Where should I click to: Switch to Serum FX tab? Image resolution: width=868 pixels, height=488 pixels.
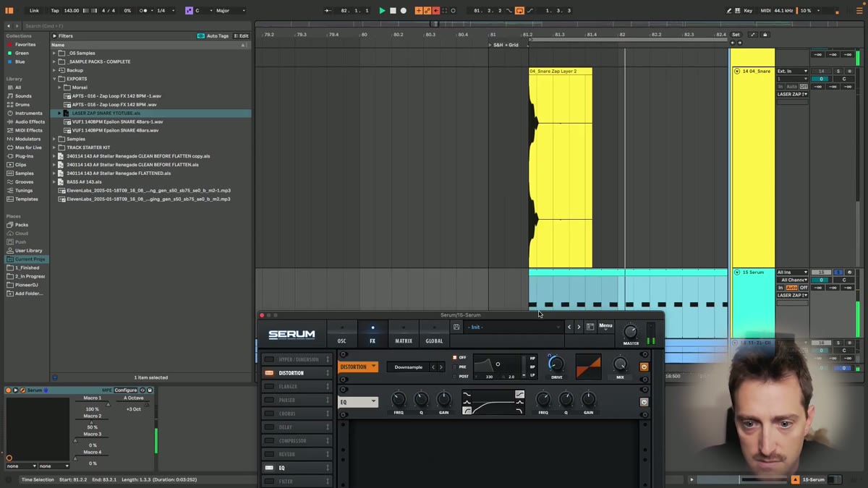click(x=373, y=334)
